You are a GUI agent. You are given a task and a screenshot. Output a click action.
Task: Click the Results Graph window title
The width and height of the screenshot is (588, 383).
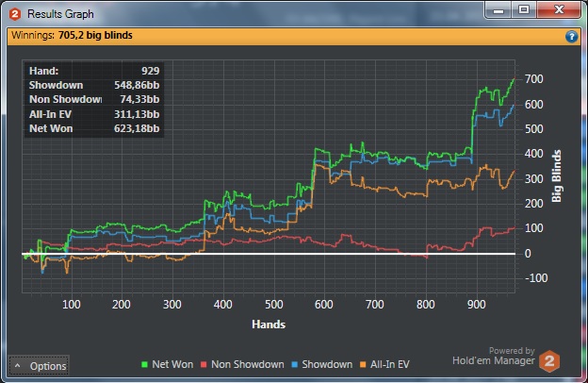pos(60,14)
